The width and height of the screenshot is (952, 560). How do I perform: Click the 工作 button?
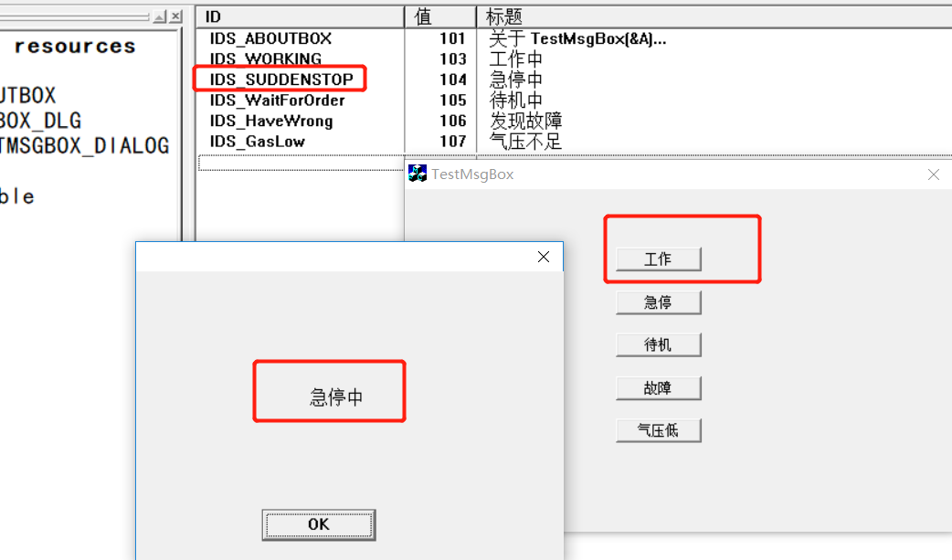pos(658,259)
